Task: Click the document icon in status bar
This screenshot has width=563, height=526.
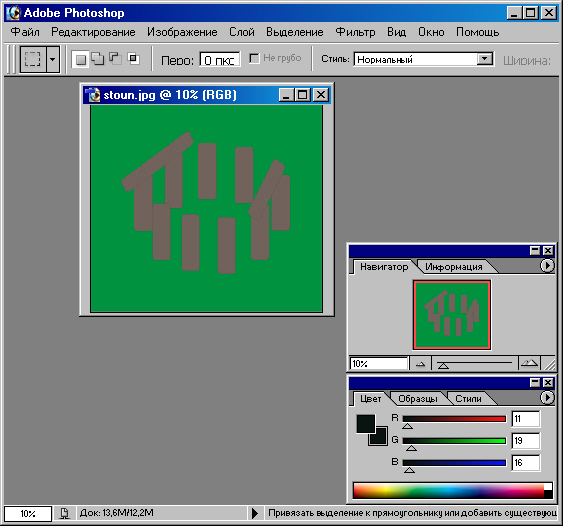Action: pyautogui.click(x=64, y=513)
